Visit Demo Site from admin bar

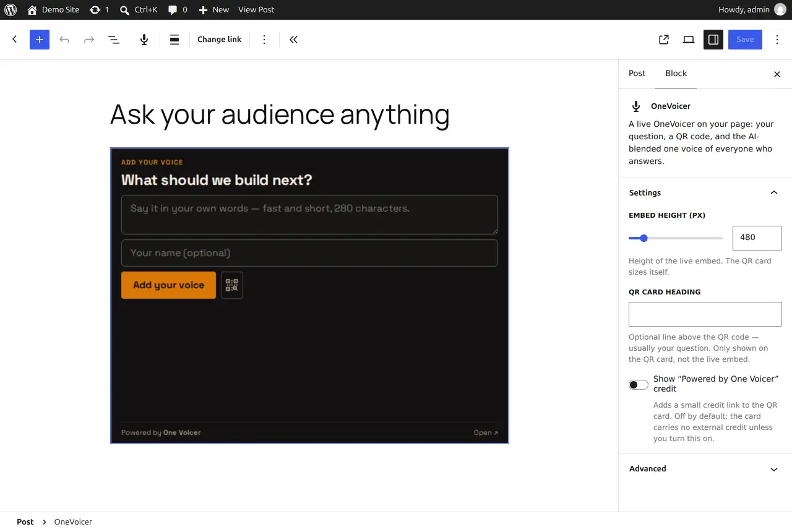(53, 10)
